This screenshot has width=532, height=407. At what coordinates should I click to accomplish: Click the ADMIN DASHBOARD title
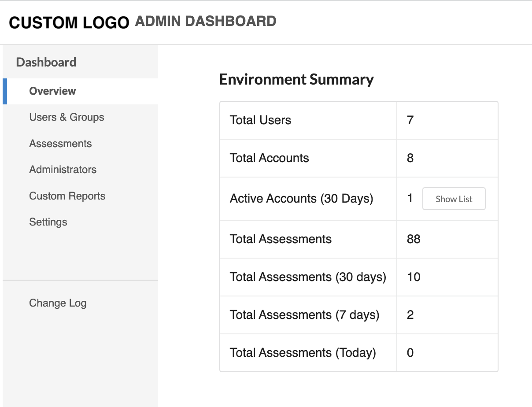coord(206,21)
